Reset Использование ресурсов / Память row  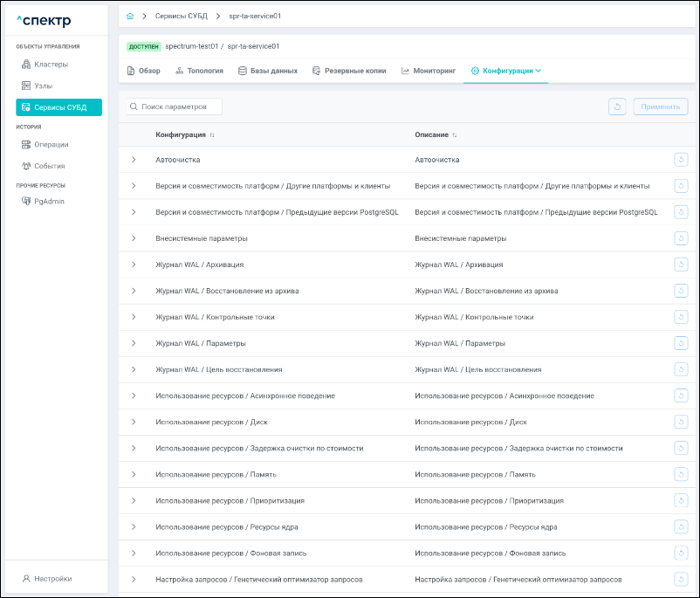(x=681, y=474)
